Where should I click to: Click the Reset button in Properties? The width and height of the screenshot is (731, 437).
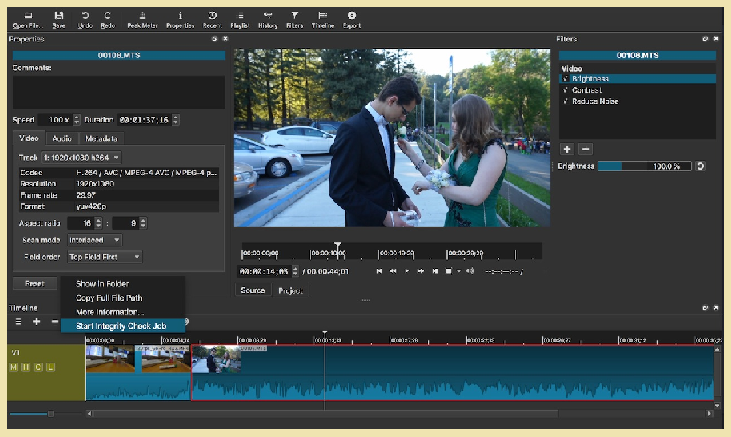pyautogui.click(x=34, y=284)
